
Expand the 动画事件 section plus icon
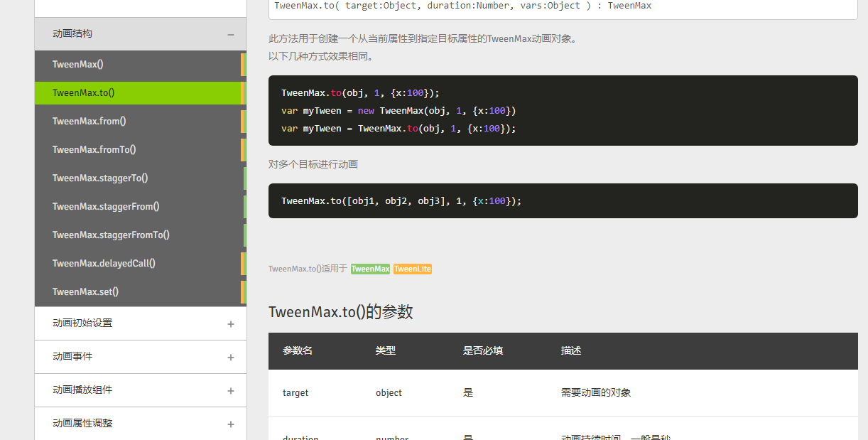231,358
